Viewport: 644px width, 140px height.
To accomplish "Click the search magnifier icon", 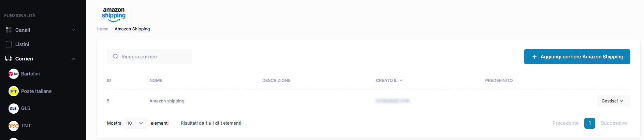I will 115,56.
